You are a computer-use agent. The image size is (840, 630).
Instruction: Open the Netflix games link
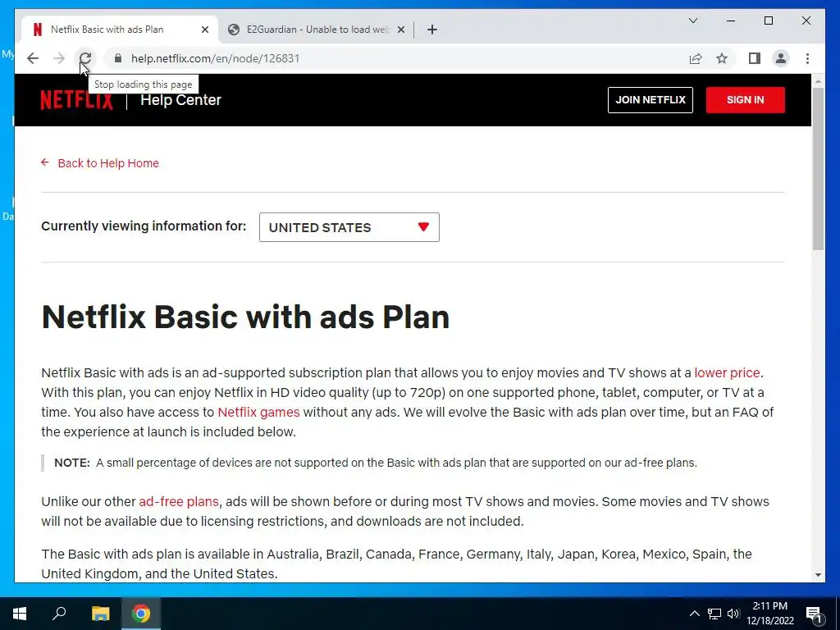258,413
